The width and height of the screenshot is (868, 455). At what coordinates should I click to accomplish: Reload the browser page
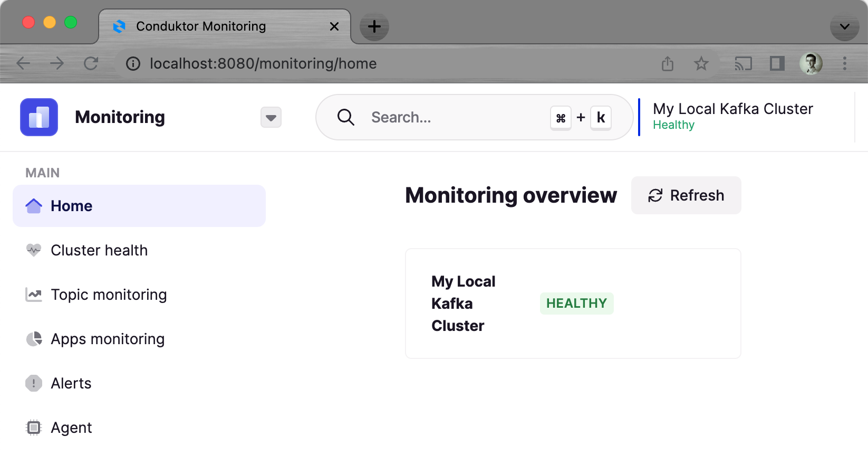[x=91, y=63]
